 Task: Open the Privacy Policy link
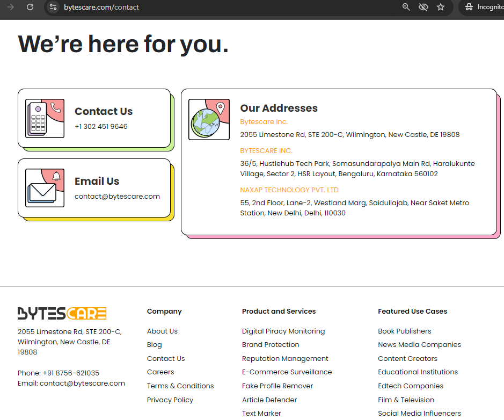pyautogui.click(x=170, y=400)
